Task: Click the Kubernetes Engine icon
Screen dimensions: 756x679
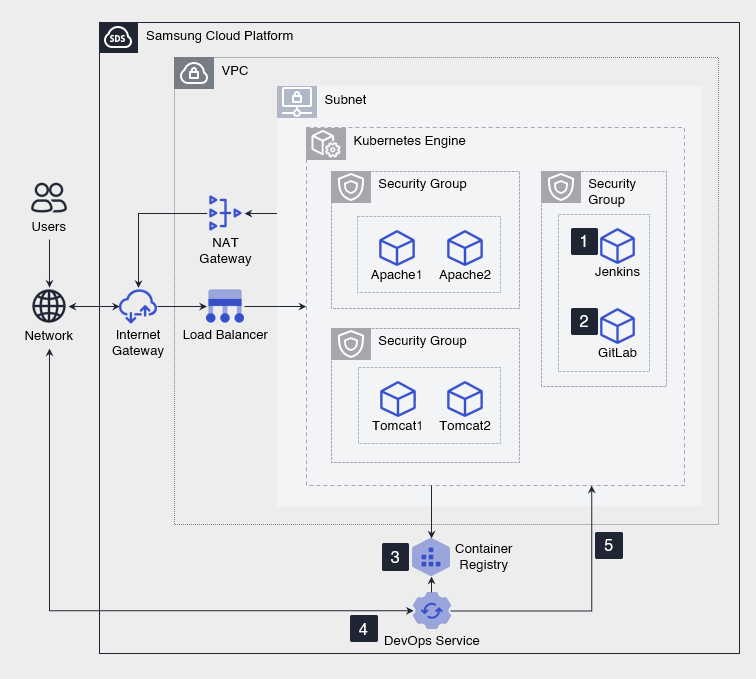Action: pyautogui.click(x=326, y=144)
